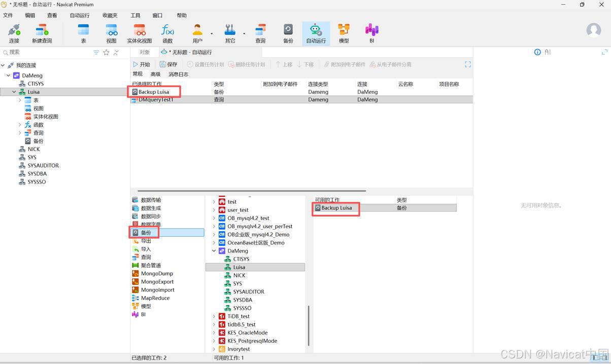The image size is (611, 364).
Task: Click the user avatar profile icon
Action: pyautogui.click(x=593, y=30)
